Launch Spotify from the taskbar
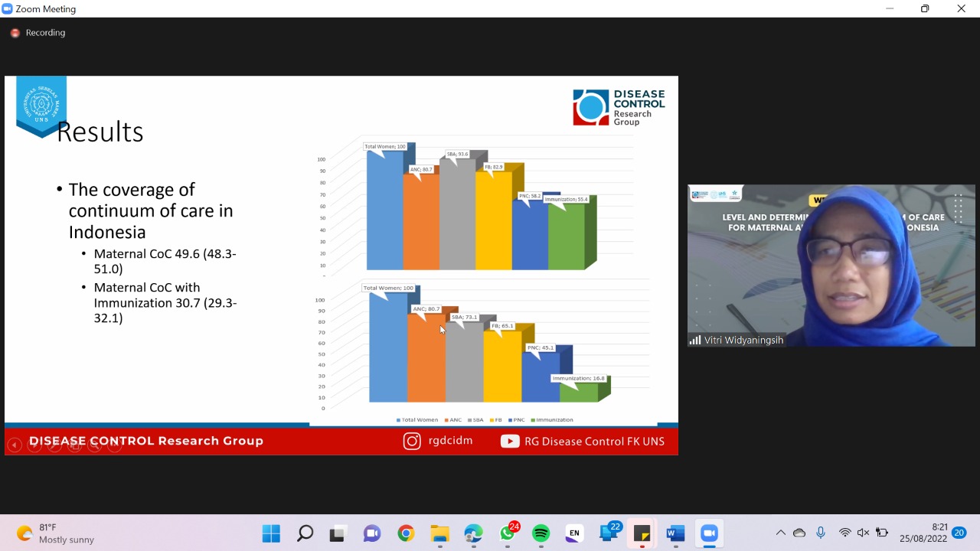 tap(541, 533)
